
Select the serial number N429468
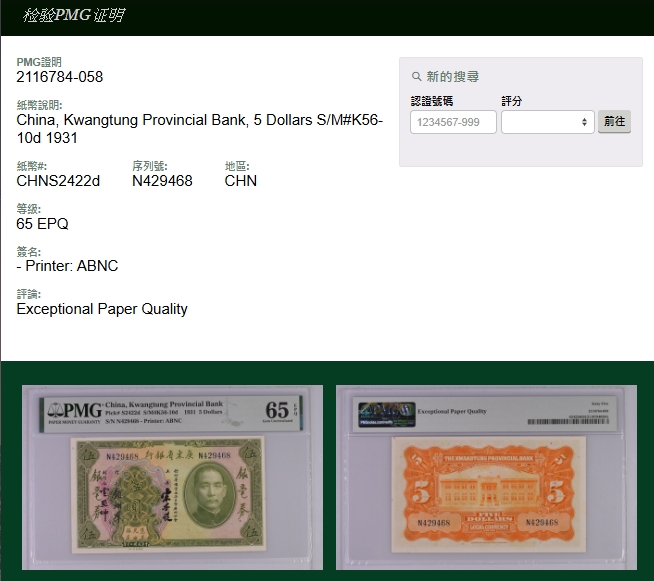[162, 181]
